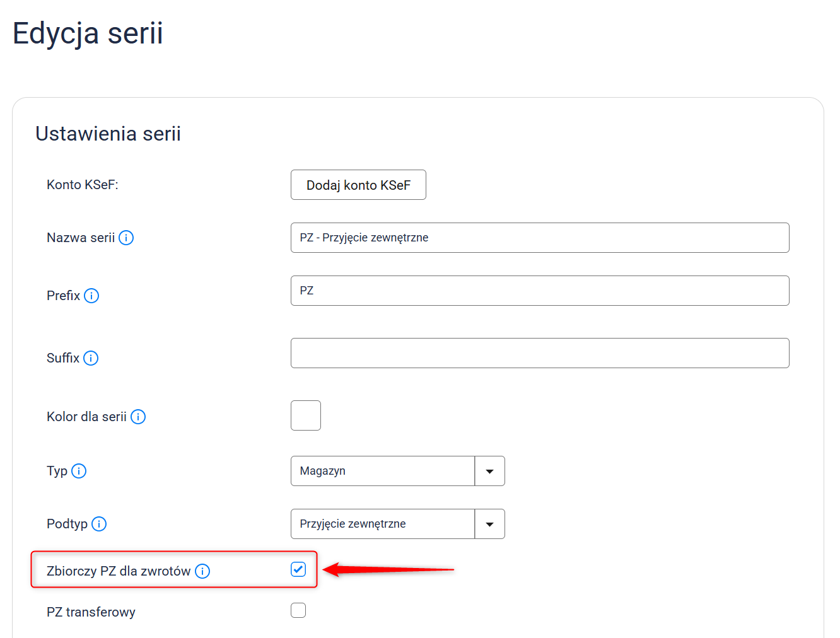Click the Dodaj konto KSeF button
Image resolution: width=840 pixels, height=638 pixels.
point(358,185)
